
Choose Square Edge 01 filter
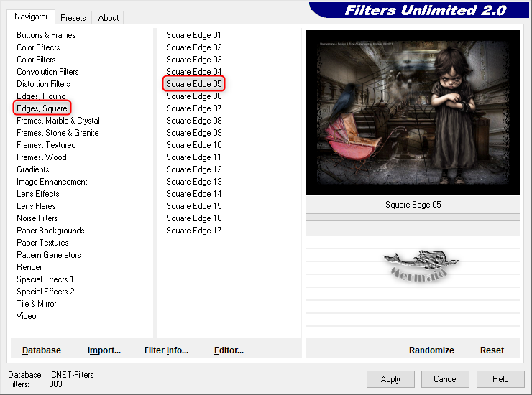click(x=193, y=35)
